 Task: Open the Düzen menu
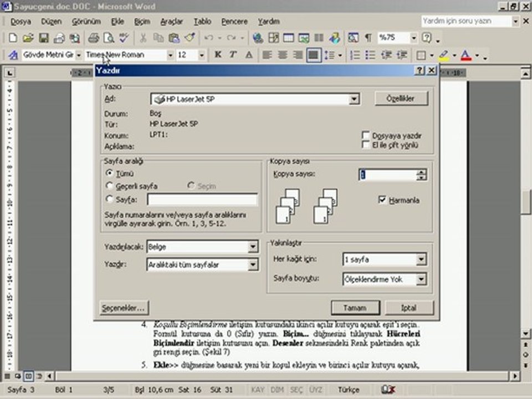point(51,22)
